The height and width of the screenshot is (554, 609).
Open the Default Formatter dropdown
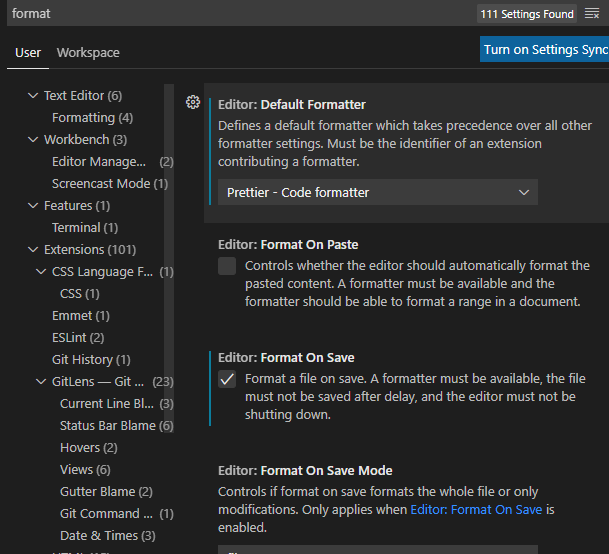point(378,192)
